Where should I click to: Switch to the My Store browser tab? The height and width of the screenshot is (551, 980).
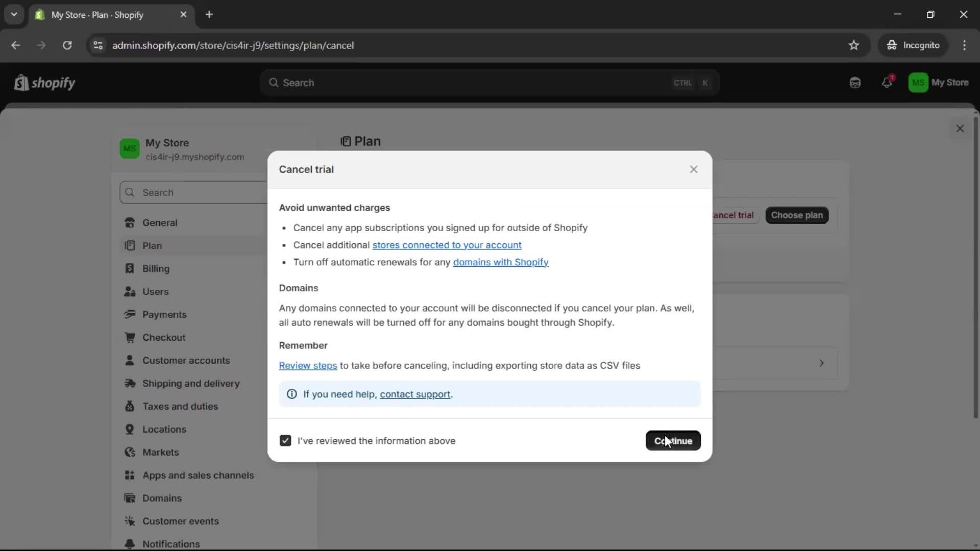point(97,15)
